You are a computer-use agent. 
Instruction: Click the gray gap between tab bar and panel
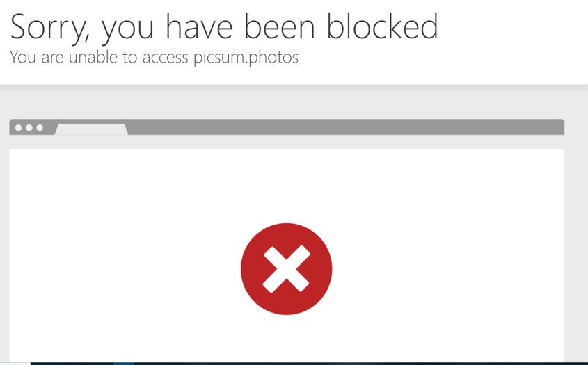287,142
